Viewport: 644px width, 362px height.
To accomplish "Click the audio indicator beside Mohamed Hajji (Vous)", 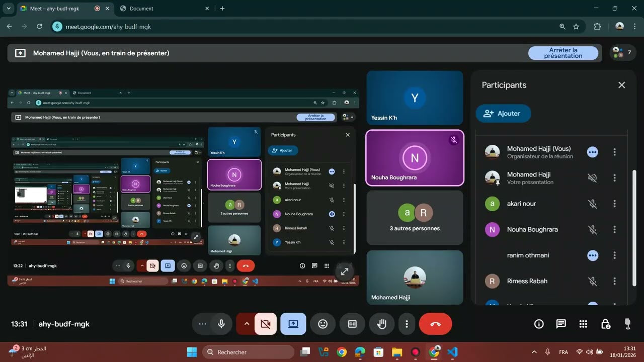I will (x=593, y=152).
